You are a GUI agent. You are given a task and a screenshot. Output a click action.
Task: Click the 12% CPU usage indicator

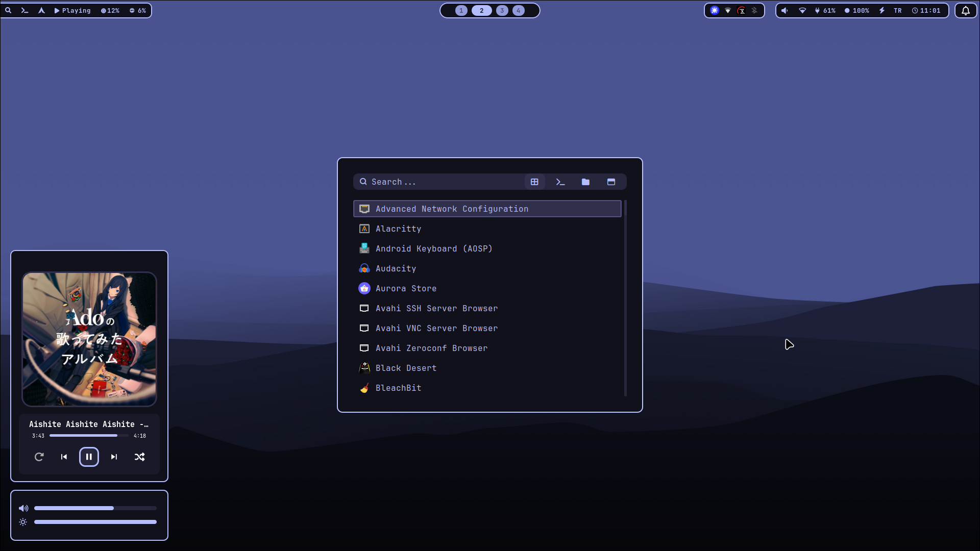click(110, 10)
